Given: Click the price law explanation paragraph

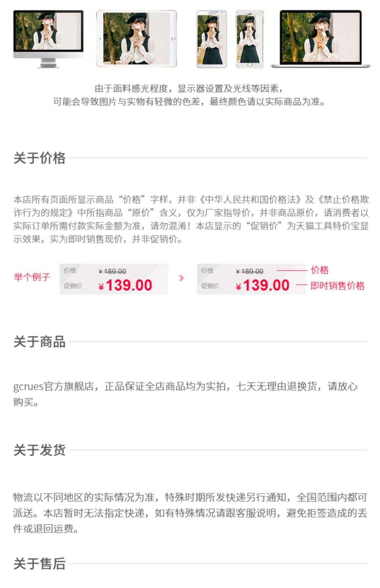Looking at the screenshot, I should (191, 219).
